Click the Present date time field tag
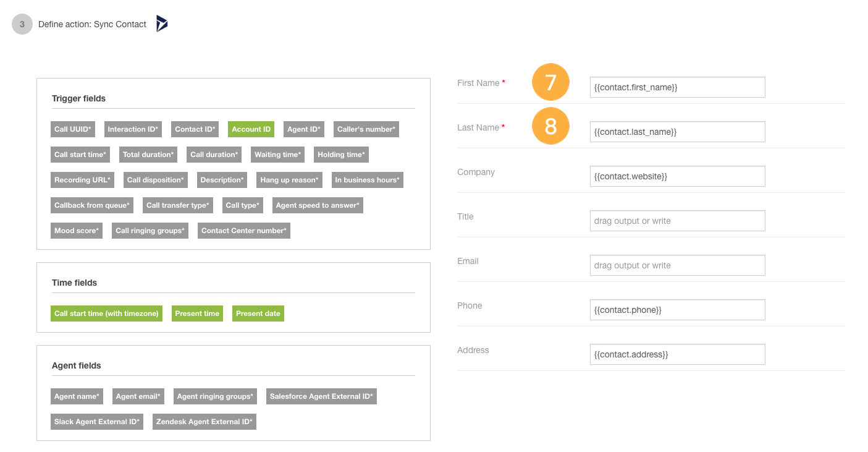This screenshot has height=452, width=868. click(258, 313)
